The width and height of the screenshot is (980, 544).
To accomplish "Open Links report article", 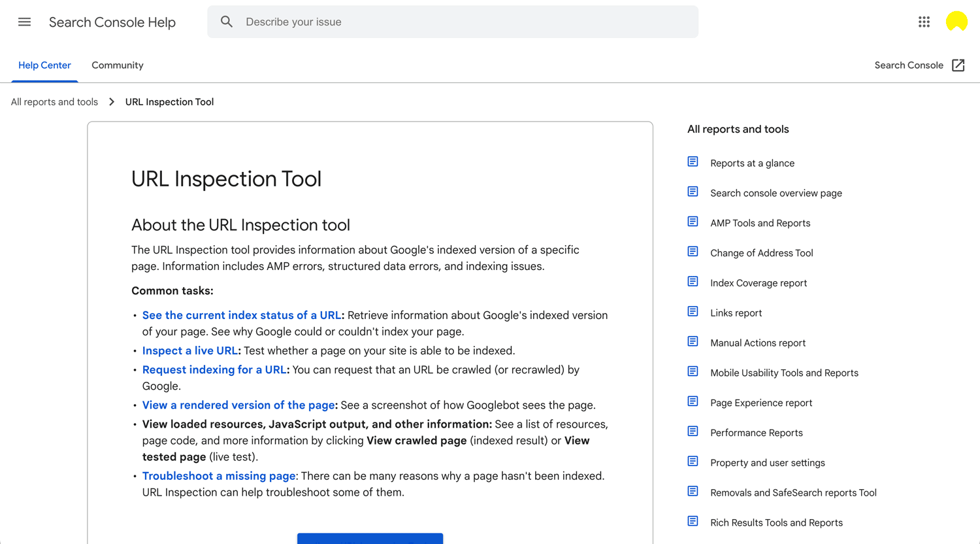I will tap(736, 313).
